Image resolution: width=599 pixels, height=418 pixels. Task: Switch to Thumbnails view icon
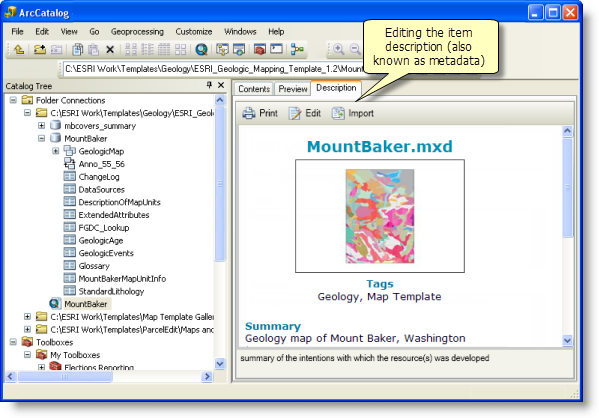(x=180, y=49)
